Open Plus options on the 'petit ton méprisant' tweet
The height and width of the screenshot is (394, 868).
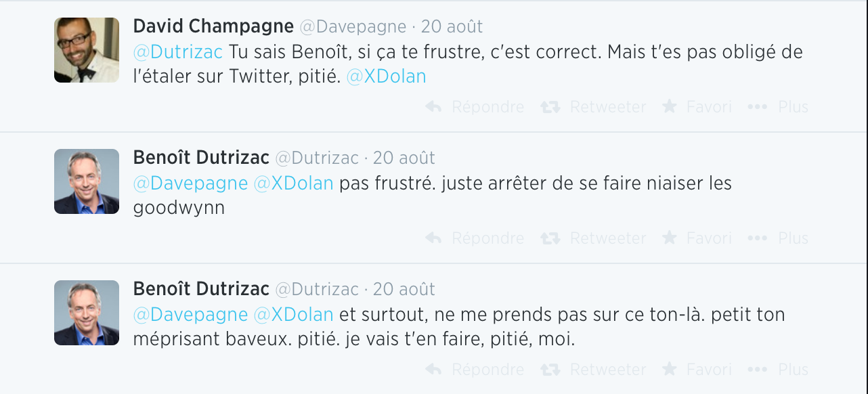coord(757,370)
